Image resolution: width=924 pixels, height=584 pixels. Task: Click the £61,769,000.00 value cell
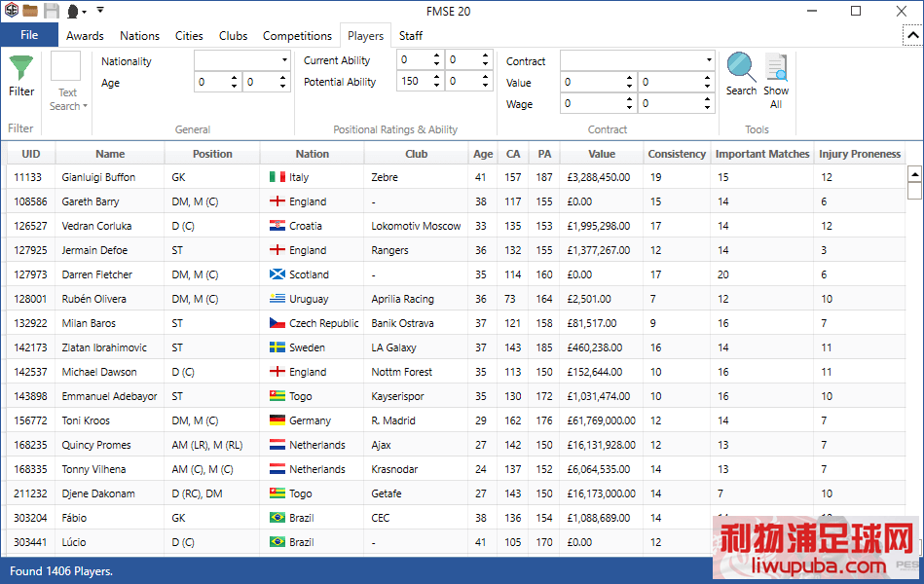602,420
